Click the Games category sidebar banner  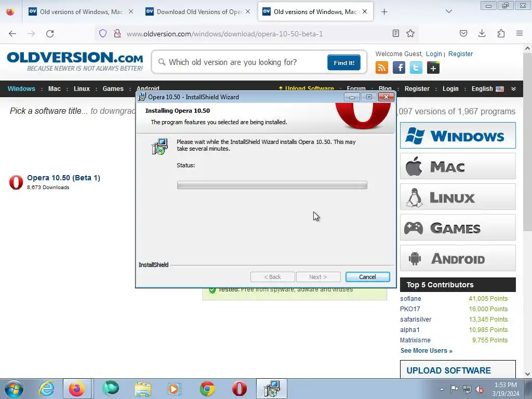(458, 228)
